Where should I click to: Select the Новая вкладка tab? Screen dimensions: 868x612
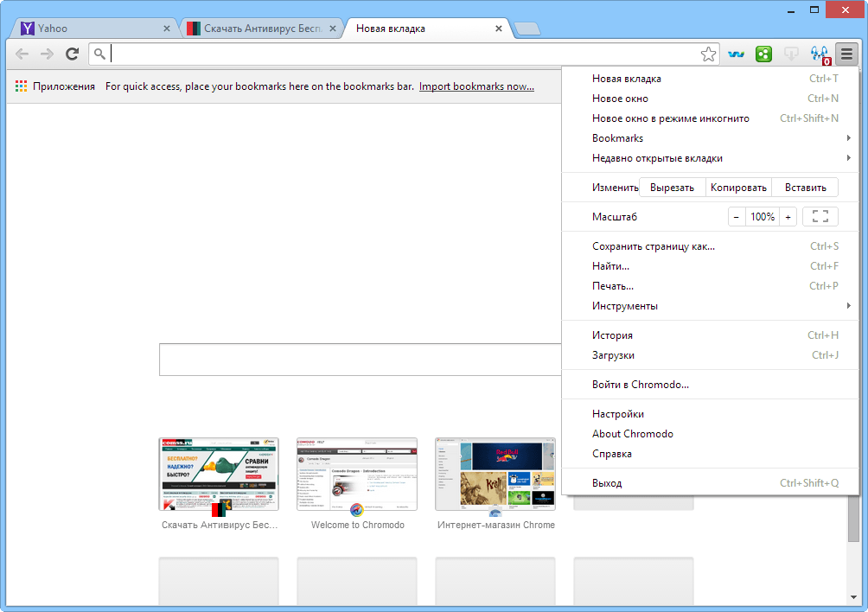[x=426, y=29]
